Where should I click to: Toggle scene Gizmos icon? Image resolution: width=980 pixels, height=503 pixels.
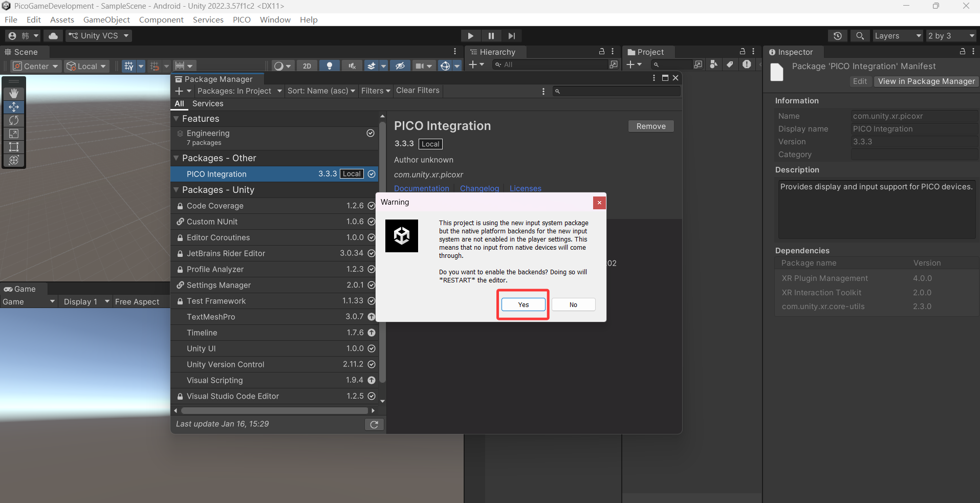[445, 66]
